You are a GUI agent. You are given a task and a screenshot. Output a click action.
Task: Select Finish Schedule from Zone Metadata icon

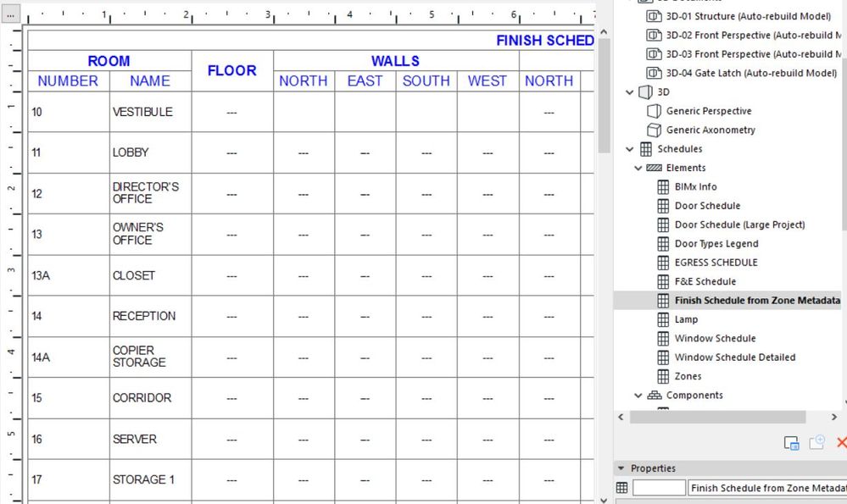[663, 301]
